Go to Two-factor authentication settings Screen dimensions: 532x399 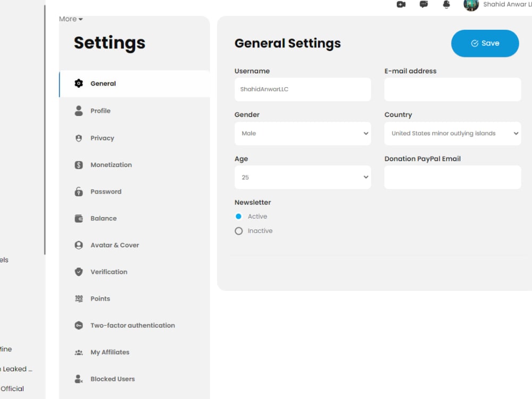tap(135, 326)
